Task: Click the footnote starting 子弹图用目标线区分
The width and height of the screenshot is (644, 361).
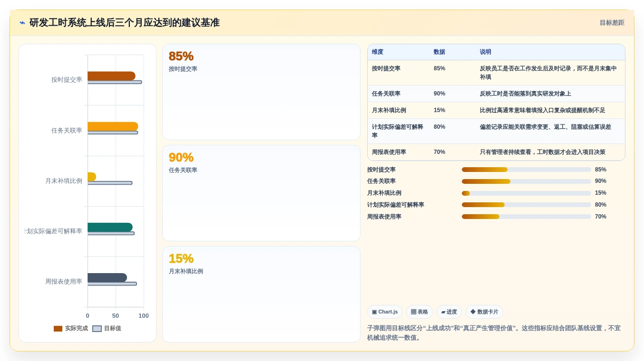Action: pyautogui.click(x=494, y=333)
